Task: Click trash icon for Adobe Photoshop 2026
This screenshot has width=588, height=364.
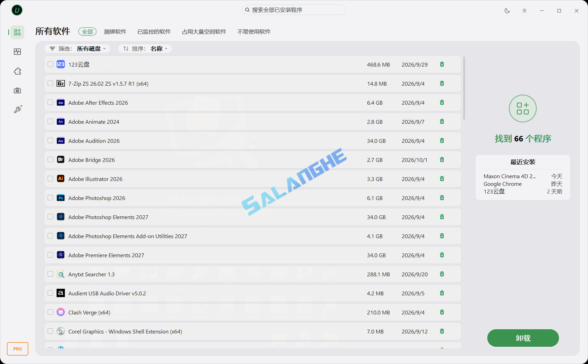Action: (442, 198)
